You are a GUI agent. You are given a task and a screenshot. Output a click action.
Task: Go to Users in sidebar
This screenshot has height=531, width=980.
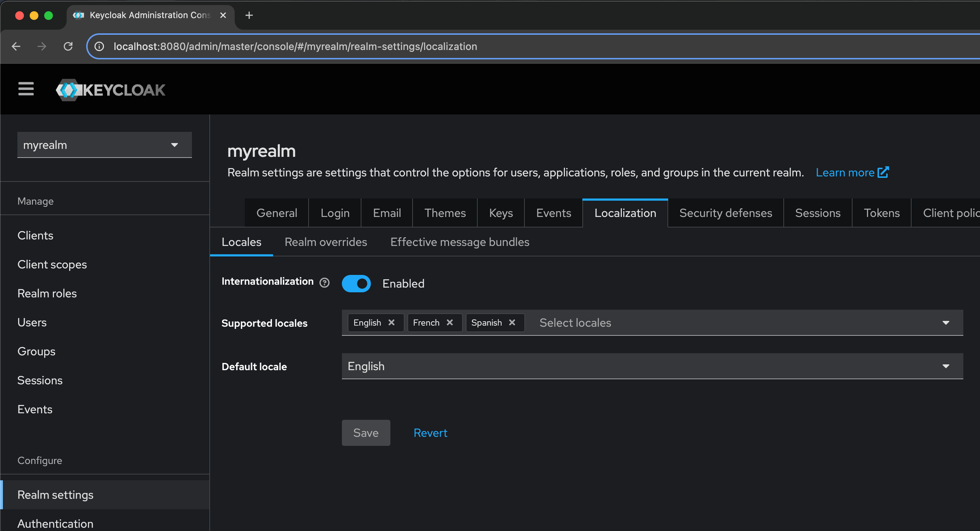pos(105,322)
